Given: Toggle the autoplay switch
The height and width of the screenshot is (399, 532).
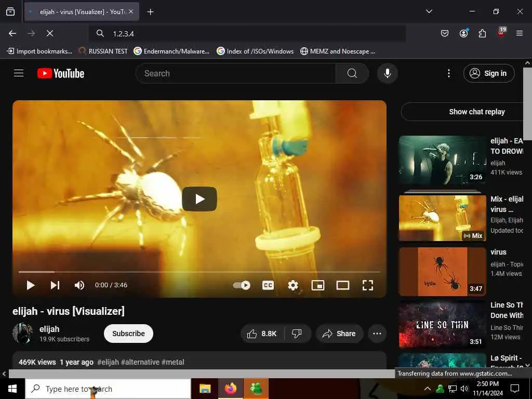Looking at the screenshot, I should point(242,285).
